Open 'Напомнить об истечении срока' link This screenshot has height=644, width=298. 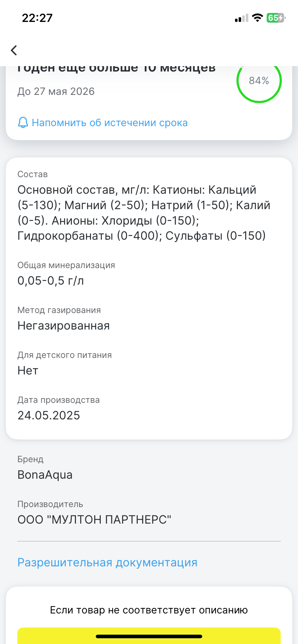[x=109, y=123]
